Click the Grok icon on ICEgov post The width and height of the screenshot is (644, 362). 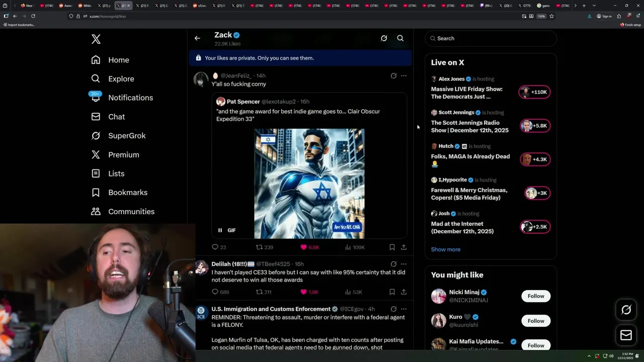(x=393, y=309)
